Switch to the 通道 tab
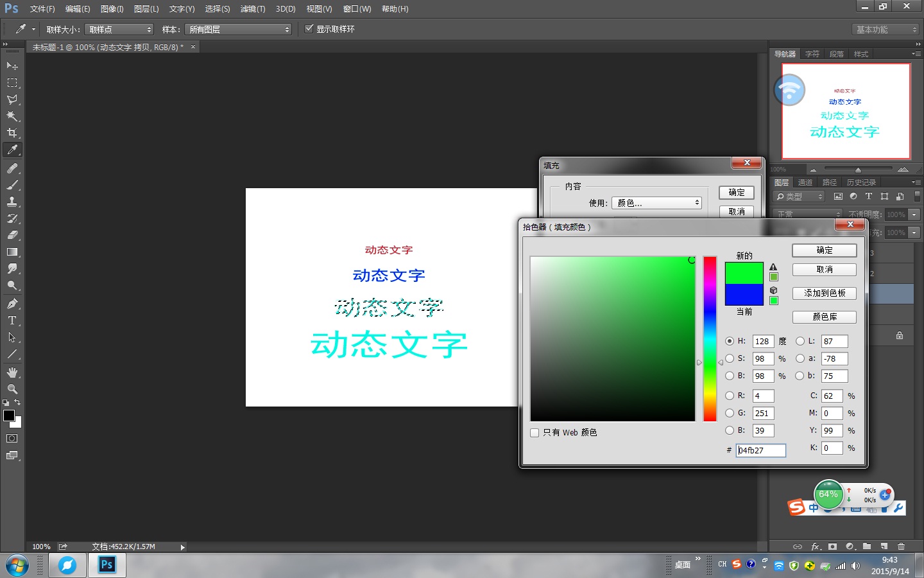 [x=805, y=182]
